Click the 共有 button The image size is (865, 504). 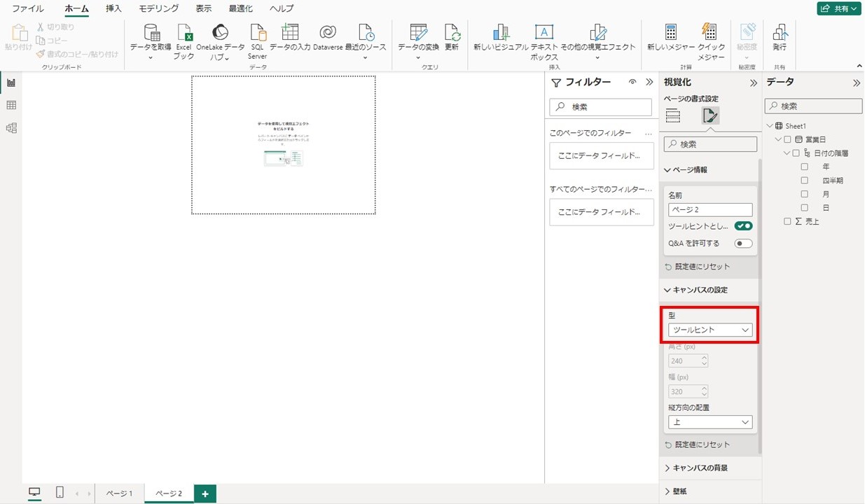pos(838,8)
